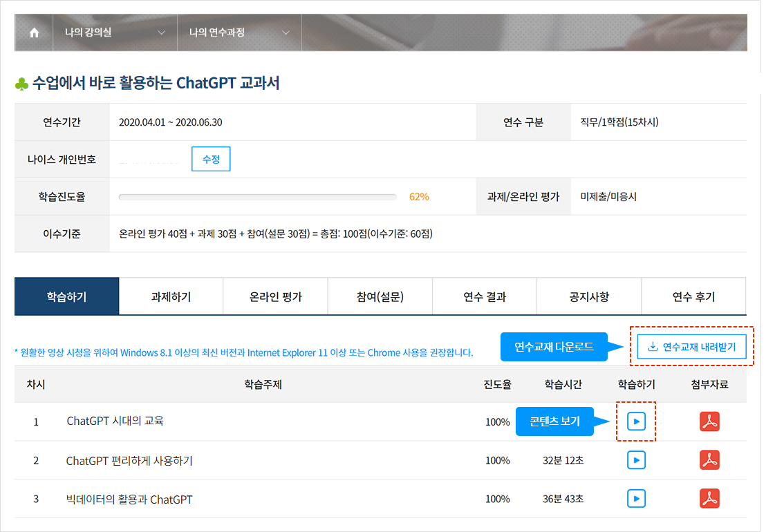Play lesson 3 빅데이터의 활용과 ChatGPT

(x=636, y=499)
